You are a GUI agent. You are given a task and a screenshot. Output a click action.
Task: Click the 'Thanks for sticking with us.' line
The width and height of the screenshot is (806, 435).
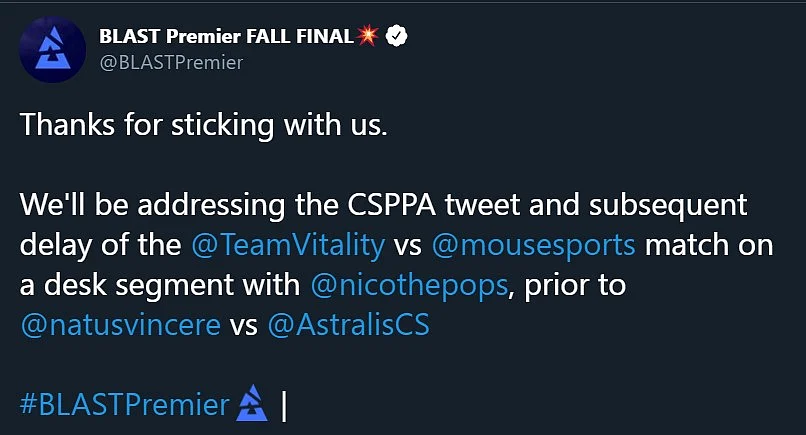pos(204,125)
